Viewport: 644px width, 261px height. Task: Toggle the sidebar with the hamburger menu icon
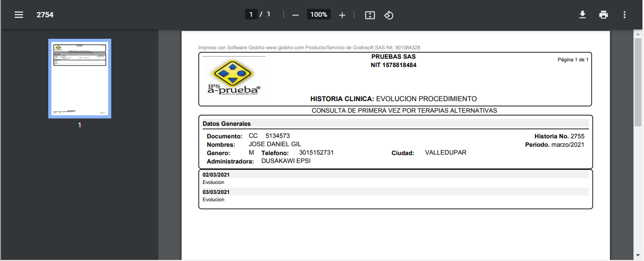[19, 15]
